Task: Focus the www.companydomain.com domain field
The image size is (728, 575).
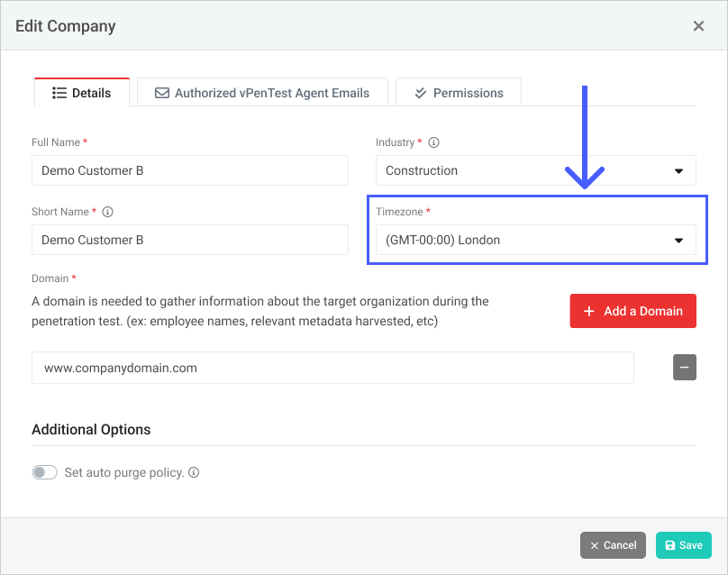Action: [x=332, y=368]
